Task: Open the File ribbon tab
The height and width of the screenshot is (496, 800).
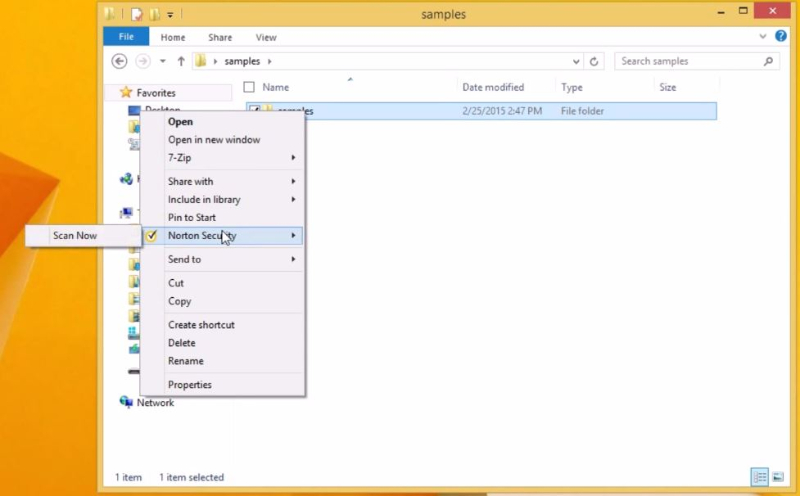Action: coord(126,37)
